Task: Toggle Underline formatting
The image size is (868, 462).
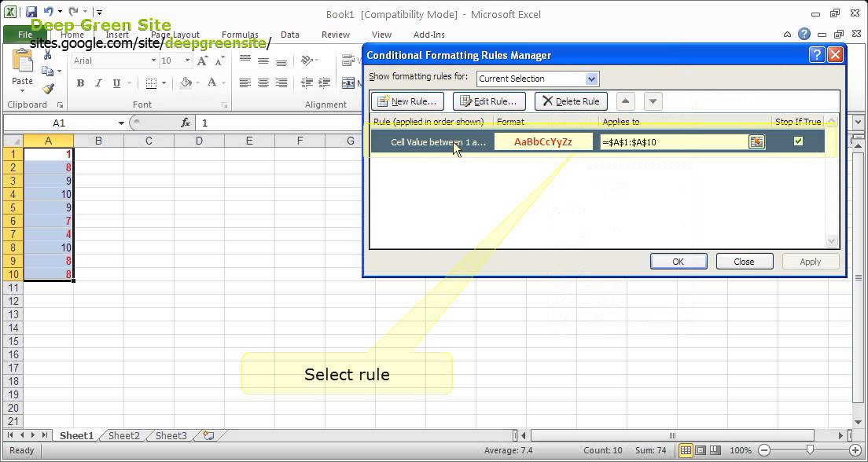Action: click(116, 83)
